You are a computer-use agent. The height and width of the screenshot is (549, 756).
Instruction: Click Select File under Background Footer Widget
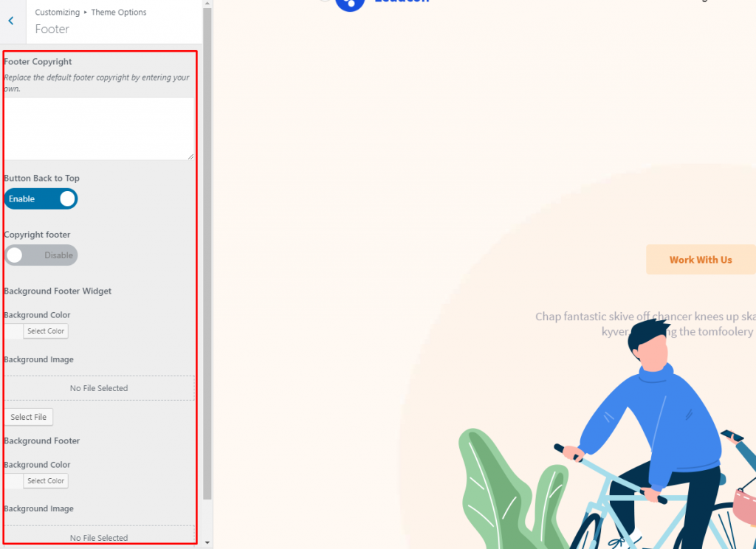(29, 417)
